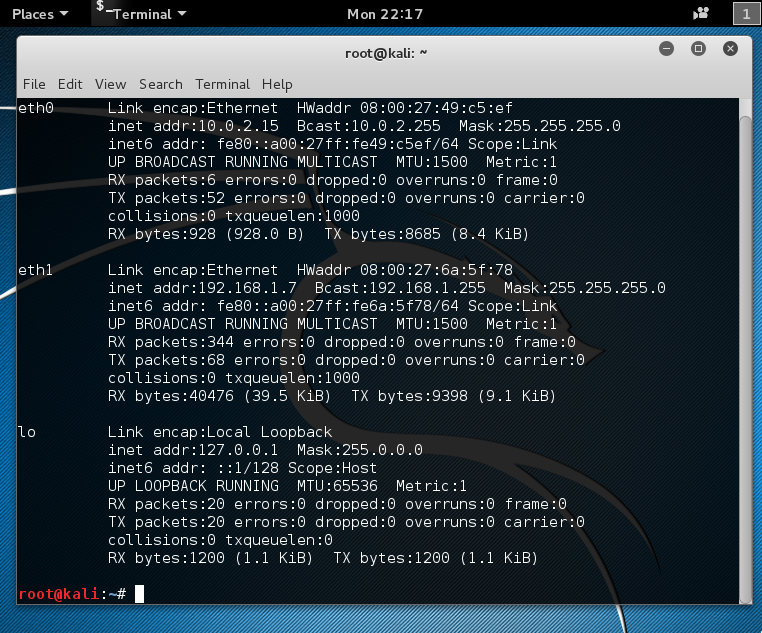Click RX packets:344 text
The width and height of the screenshot is (762, 633).
(171, 342)
